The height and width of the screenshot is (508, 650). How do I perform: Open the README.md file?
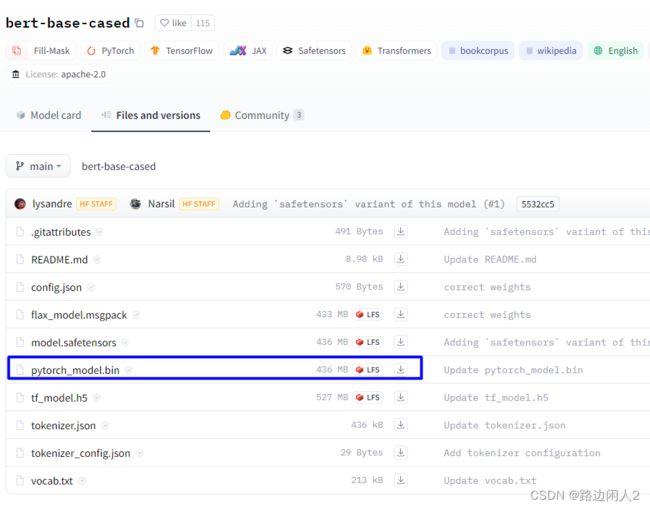(59, 260)
